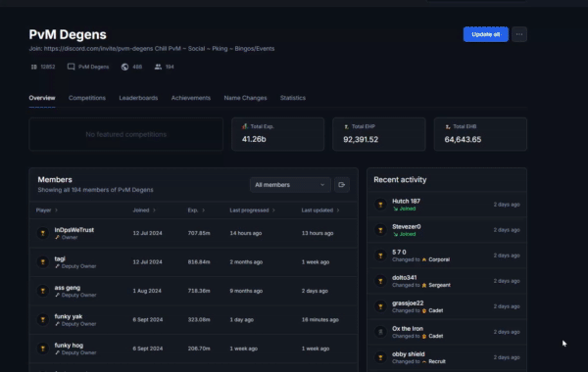Click the Recruit rank icon for obby shield
588x372 pixels.
(x=424, y=361)
